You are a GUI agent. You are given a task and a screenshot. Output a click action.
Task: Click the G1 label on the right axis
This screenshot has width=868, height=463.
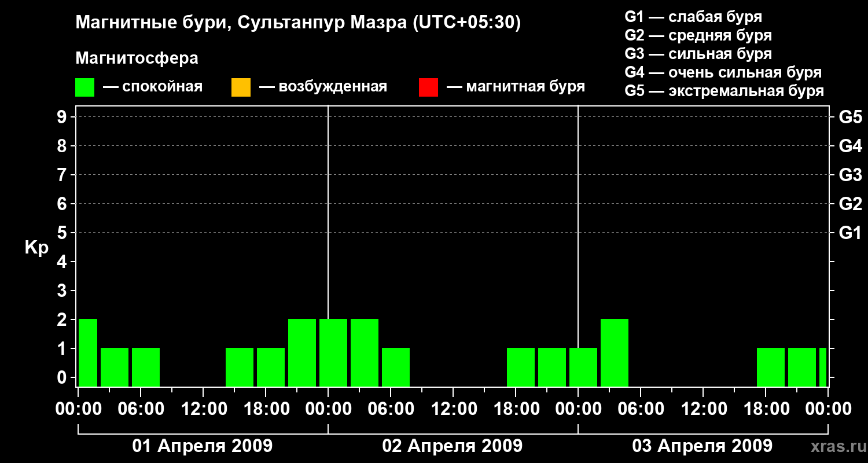pos(851,233)
